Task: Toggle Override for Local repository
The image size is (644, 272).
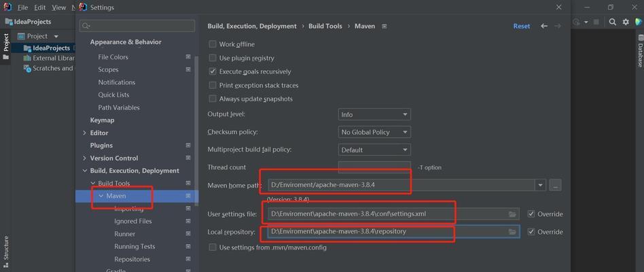Action: [531, 232]
